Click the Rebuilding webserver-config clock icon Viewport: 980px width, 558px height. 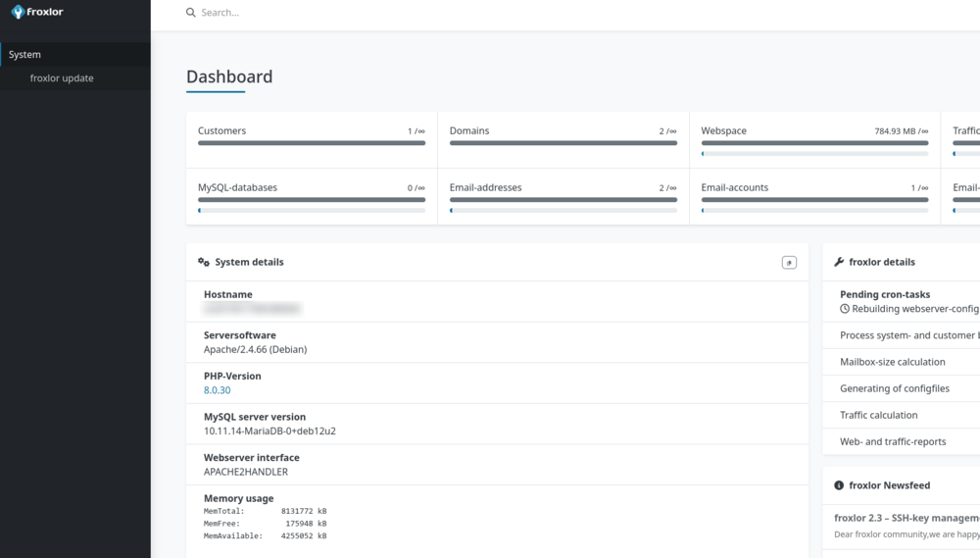[x=845, y=309]
